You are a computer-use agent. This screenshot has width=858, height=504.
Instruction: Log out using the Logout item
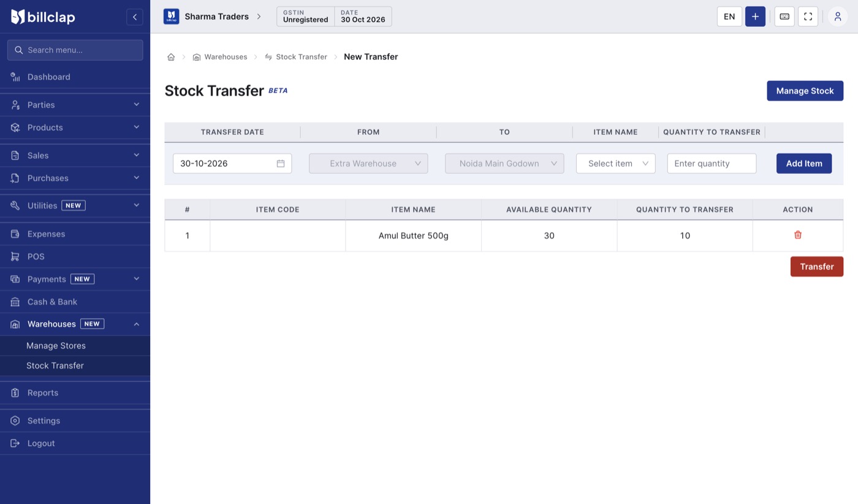click(x=75, y=443)
